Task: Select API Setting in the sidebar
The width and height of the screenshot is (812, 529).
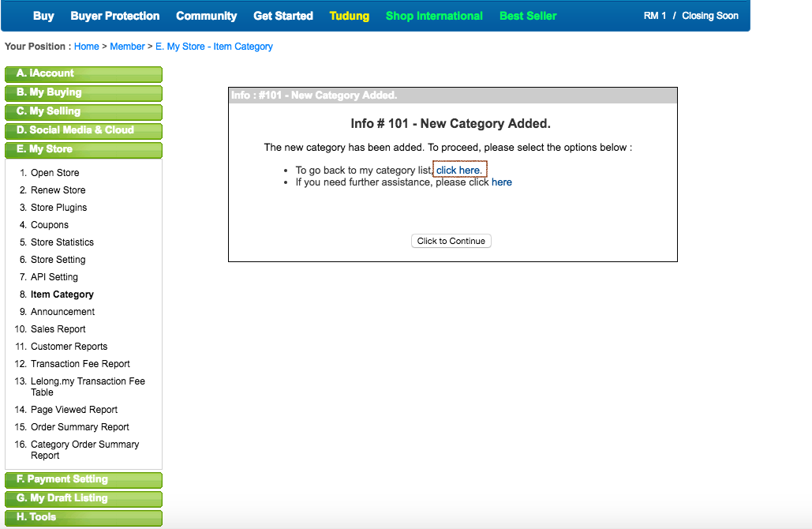Action: (54, 277)
